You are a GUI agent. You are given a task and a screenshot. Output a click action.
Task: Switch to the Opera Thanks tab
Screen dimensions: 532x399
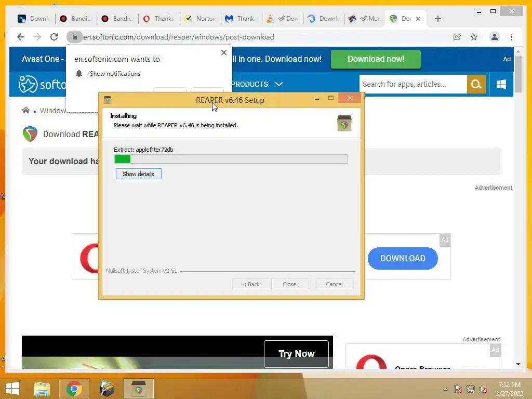(x=159, y=19)
